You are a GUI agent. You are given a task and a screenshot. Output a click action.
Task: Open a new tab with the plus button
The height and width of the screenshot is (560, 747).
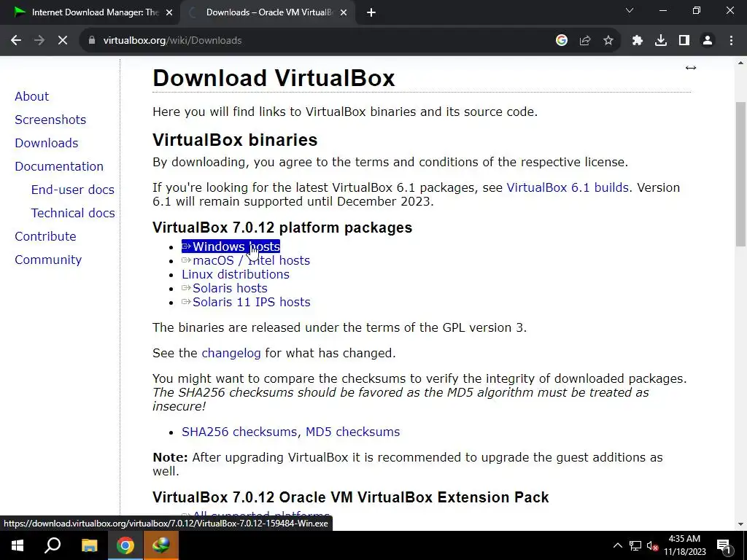click(371, 12)
